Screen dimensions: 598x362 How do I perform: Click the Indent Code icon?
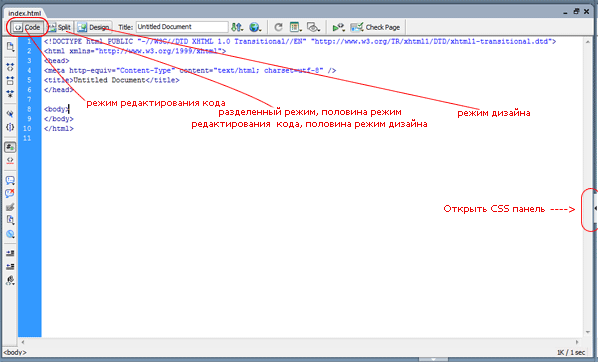point(10,253)
